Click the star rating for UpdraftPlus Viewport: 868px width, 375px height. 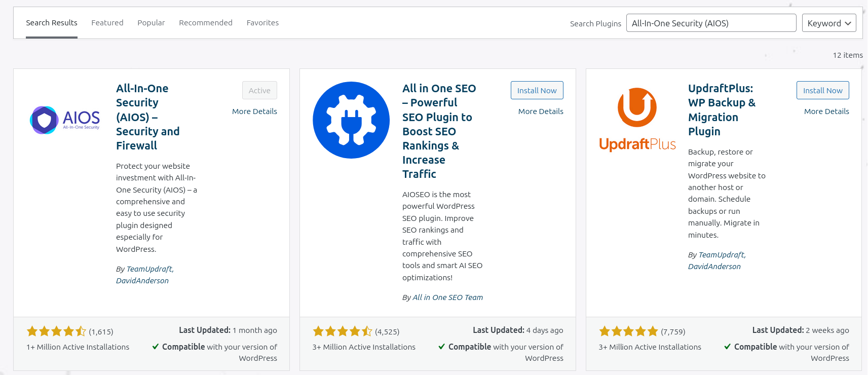(628, 331)
